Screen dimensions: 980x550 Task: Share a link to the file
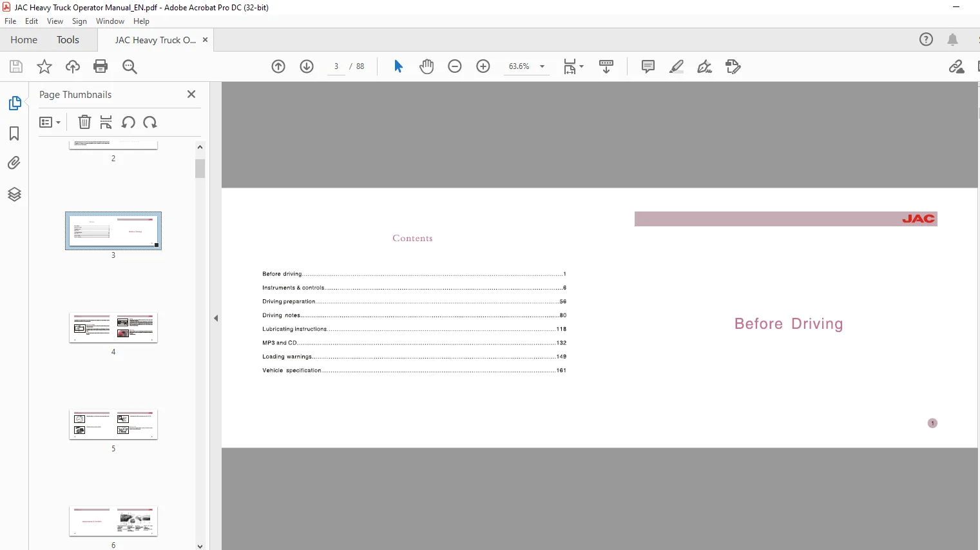coord(957,66)
